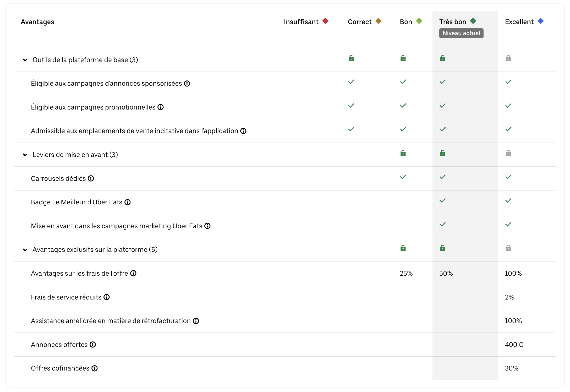Image resolution: width=570 pixels, height=392 pixels.
Task: Click unlocked padlock in Correct column, Outils de base
Action: (x=351, y=58)
